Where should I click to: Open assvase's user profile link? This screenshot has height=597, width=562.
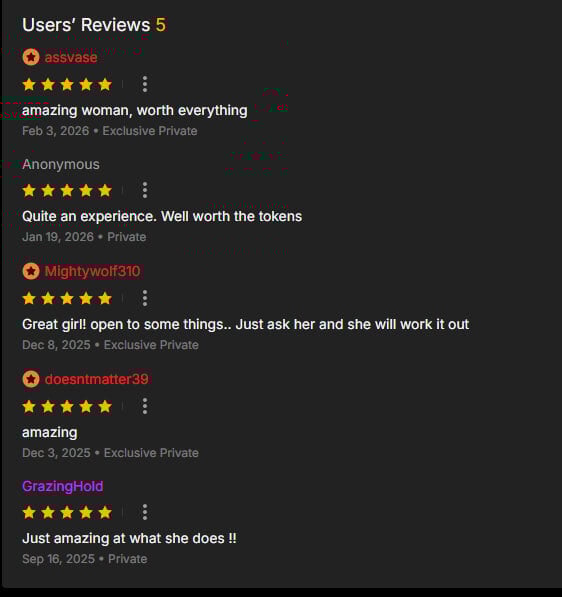coord(71,57)
